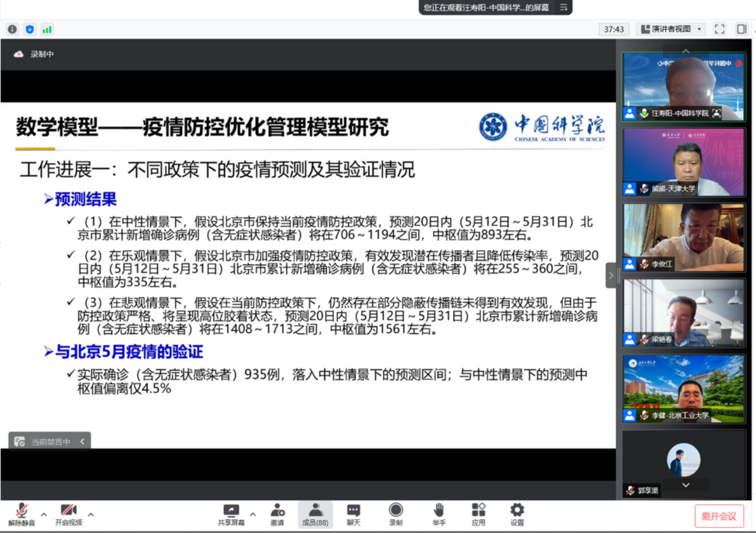This screenshot has width=756, height=533.
Task: Check the green network signal icon
Action: tap(47, 29)
